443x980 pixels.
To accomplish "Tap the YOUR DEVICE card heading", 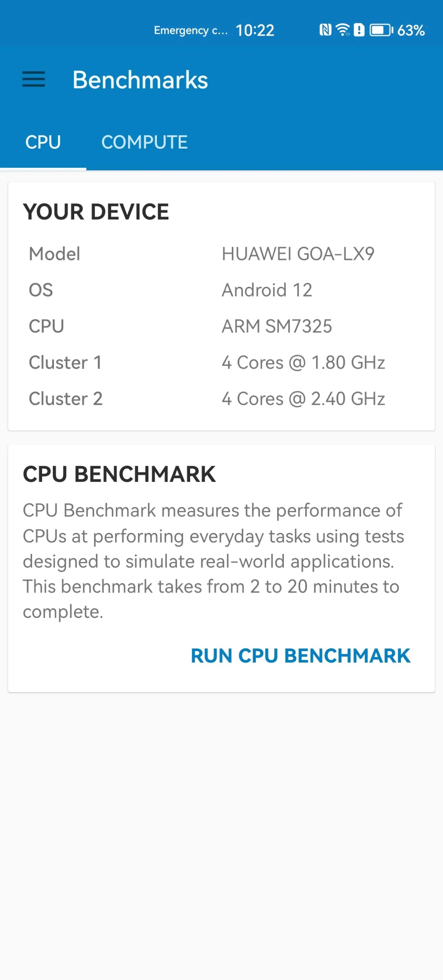I will tap(96, 212).
